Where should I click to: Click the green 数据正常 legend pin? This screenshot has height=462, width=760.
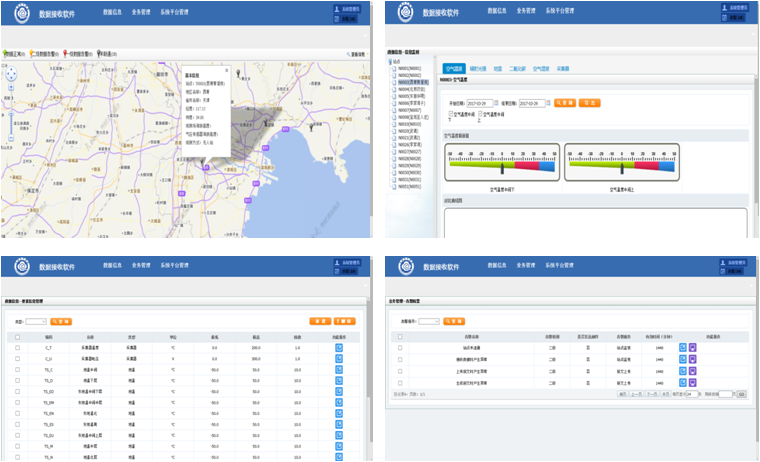click(5, 54)
